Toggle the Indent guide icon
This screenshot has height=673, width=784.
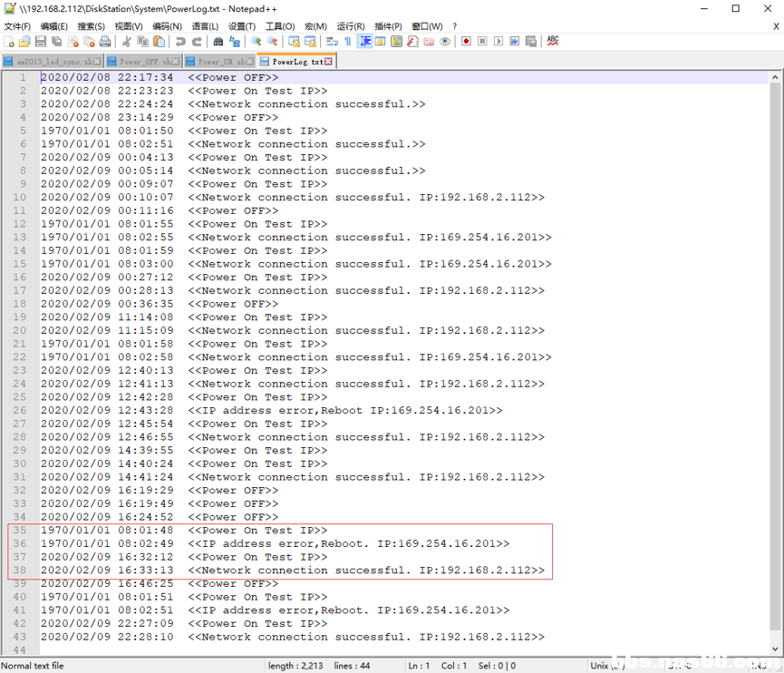coord(364,42)
